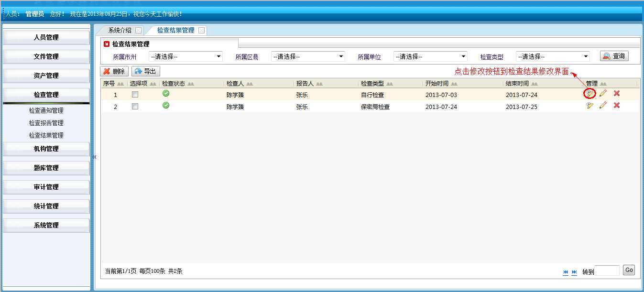
Task: Sort by 检查人 column sort icon
Action: point(250,84)
